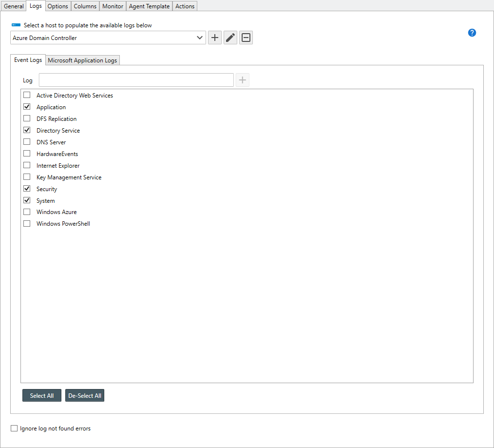Uncheck the Security log checkbox
The image size is (494, 448).
[x=27, y=189]
